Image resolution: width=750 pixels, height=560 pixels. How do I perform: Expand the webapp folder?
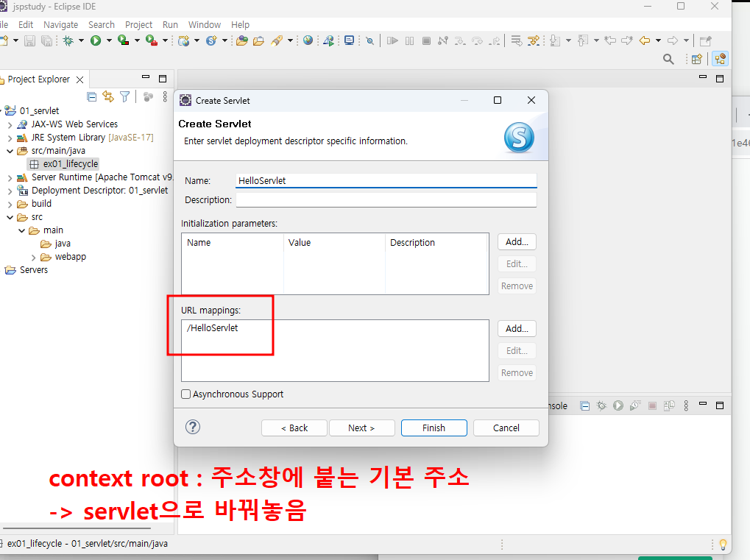(33, 258)
